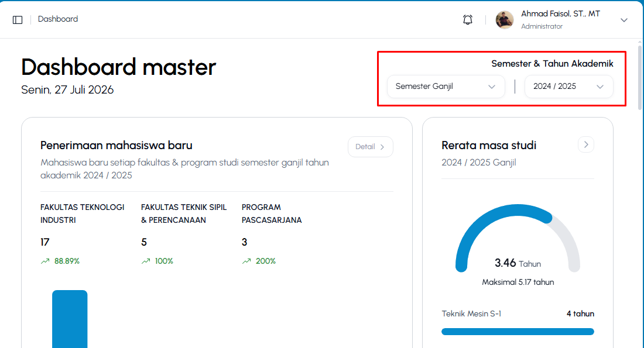Viewport: 644px width, 348px height.
Task: Click the date Senin, 27 Juli 2026
Action: tap(67, 90)
